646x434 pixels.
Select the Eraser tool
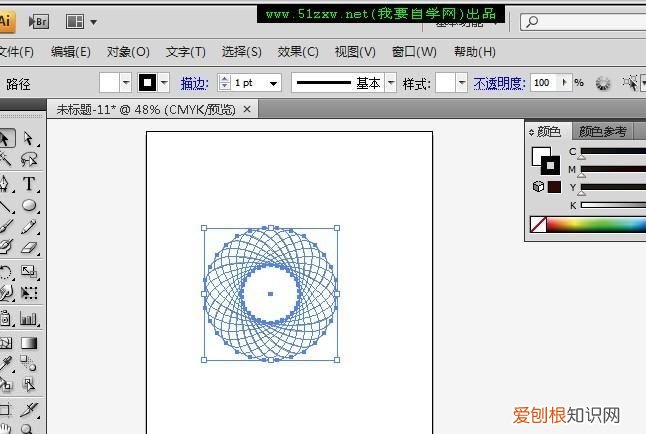coord(29,247)
